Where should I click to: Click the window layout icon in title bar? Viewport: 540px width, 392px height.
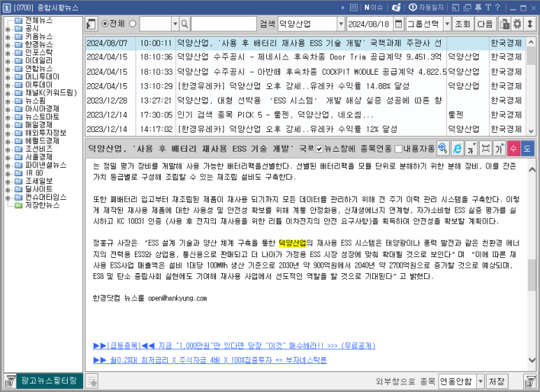(455, 7)
